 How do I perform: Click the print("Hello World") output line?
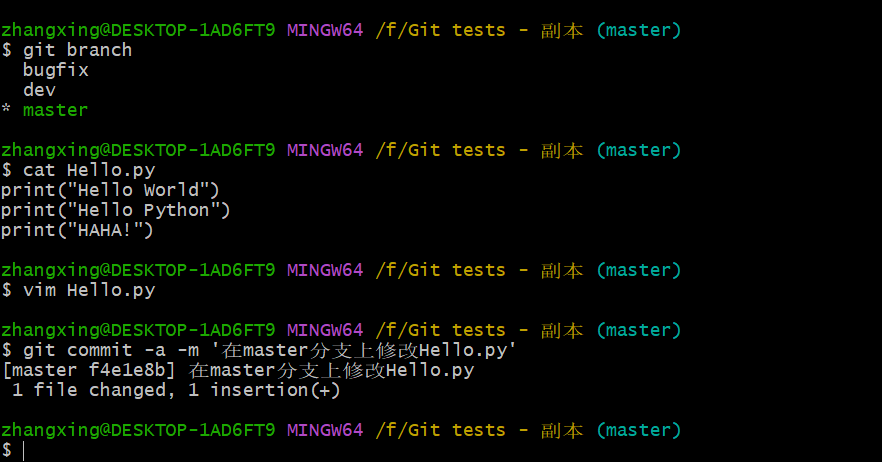[x=110, y=190]
